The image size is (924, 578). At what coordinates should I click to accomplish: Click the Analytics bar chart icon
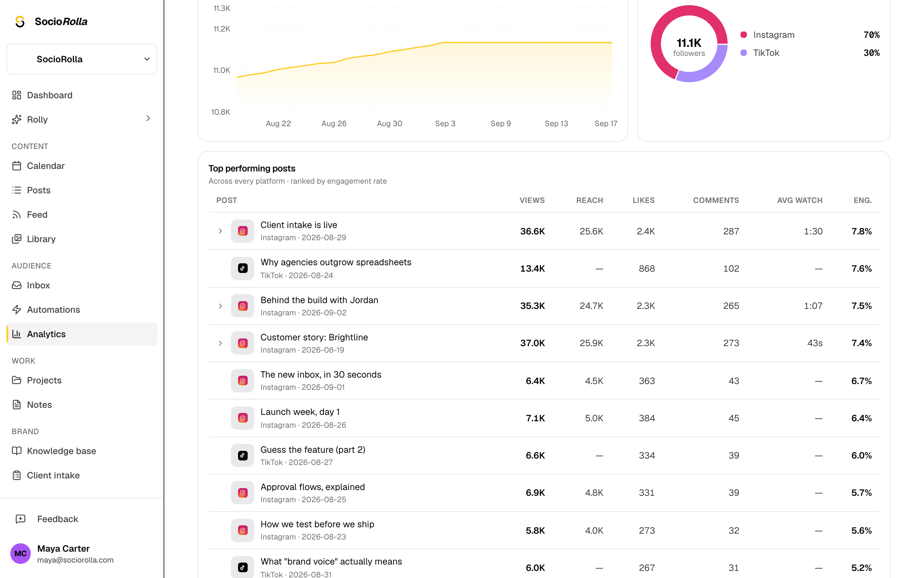tap(16, 334)
